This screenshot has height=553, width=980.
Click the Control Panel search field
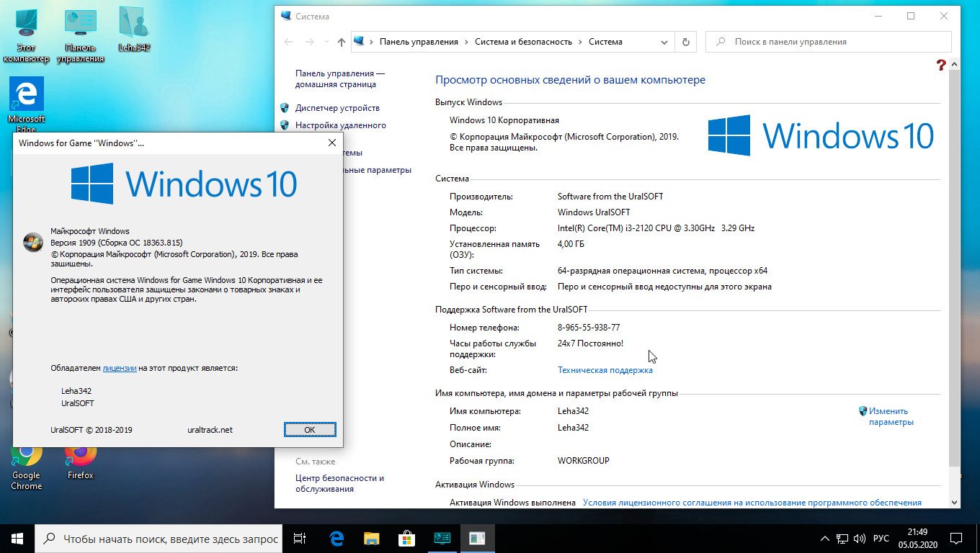(x=829, y=42)
